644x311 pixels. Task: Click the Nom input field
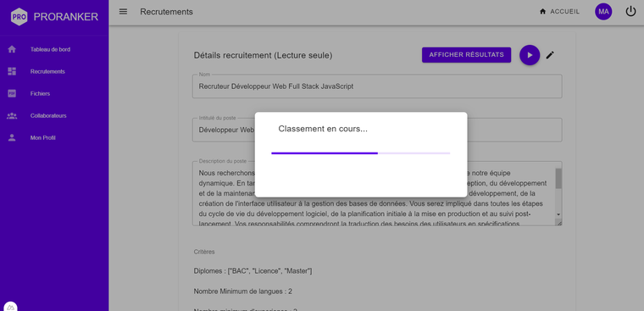pyautogui.click(x=377, y=86)
